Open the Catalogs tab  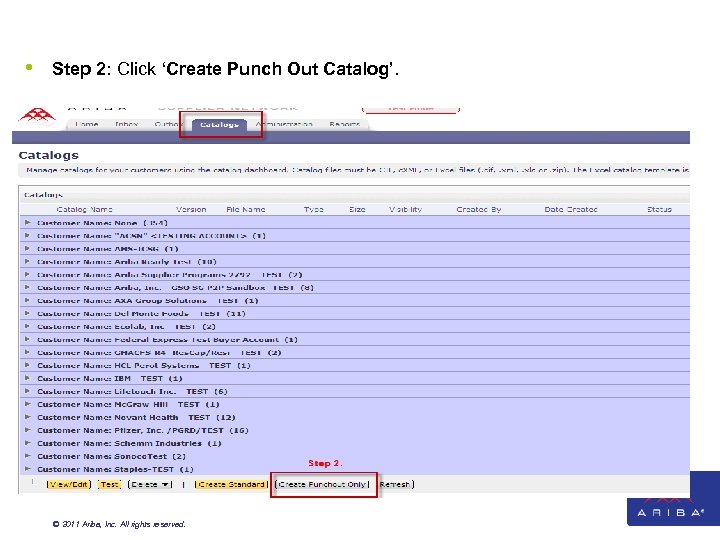(219, 124)
